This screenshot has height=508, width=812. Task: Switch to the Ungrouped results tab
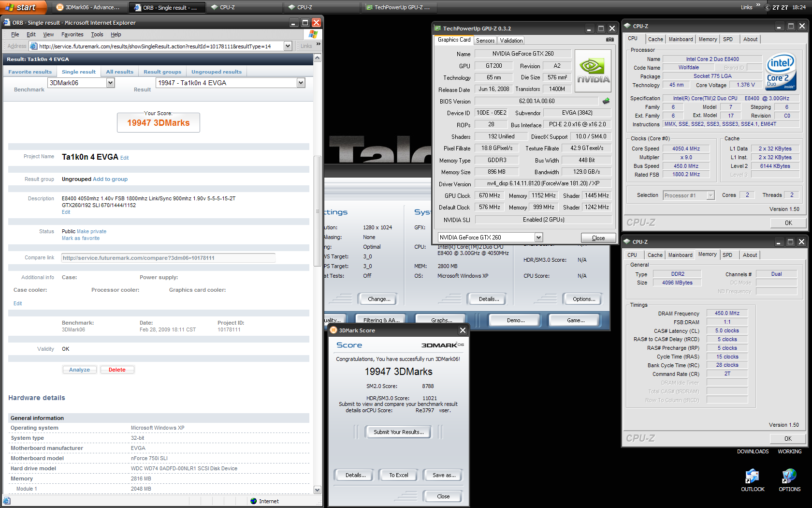(x=217, y=72)
